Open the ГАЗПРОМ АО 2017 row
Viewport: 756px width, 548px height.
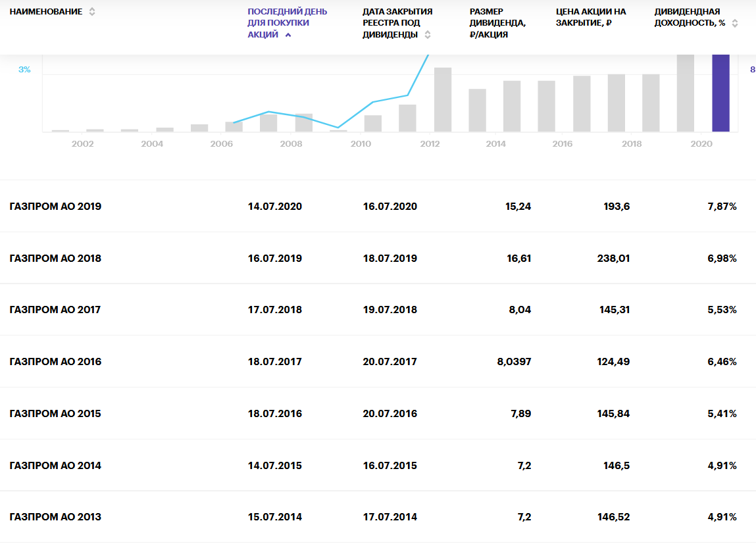click(x=378, y=309)
